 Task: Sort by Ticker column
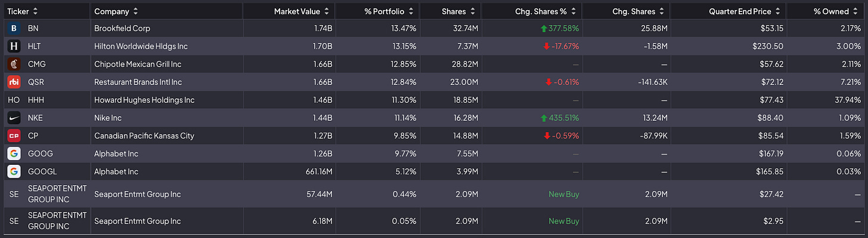point(23,11)
